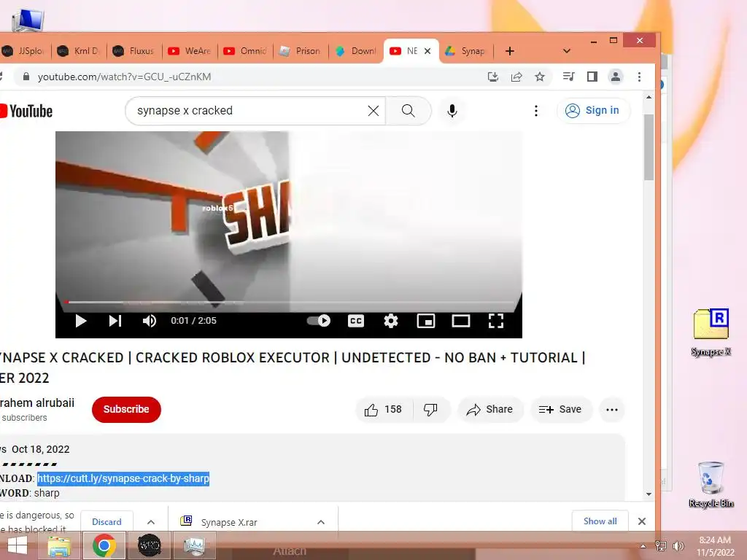Screen dimensions: 747x560
Task: Close the downloads bar
Action: pyautogui.click(x=642, y=521)
